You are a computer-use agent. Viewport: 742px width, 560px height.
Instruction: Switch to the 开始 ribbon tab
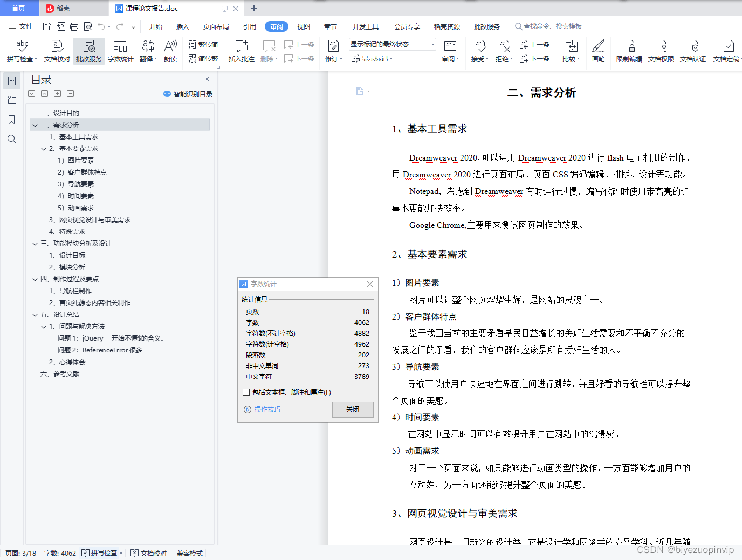coord(156,26)
